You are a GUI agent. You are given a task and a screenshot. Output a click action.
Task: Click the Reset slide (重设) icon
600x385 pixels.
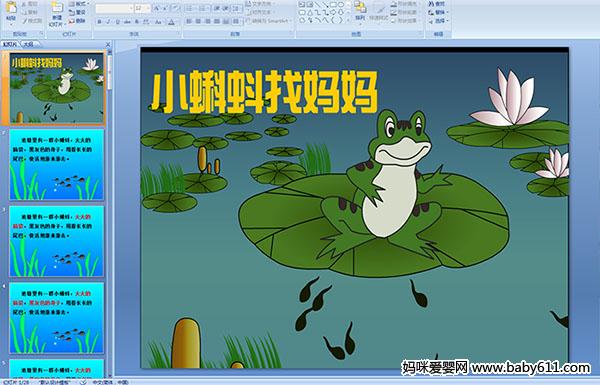72,12
